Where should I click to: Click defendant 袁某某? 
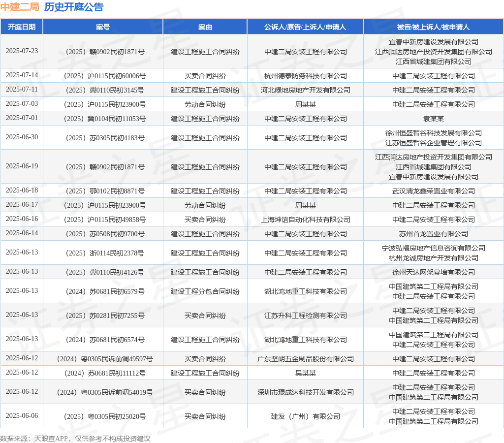(433, 119)
